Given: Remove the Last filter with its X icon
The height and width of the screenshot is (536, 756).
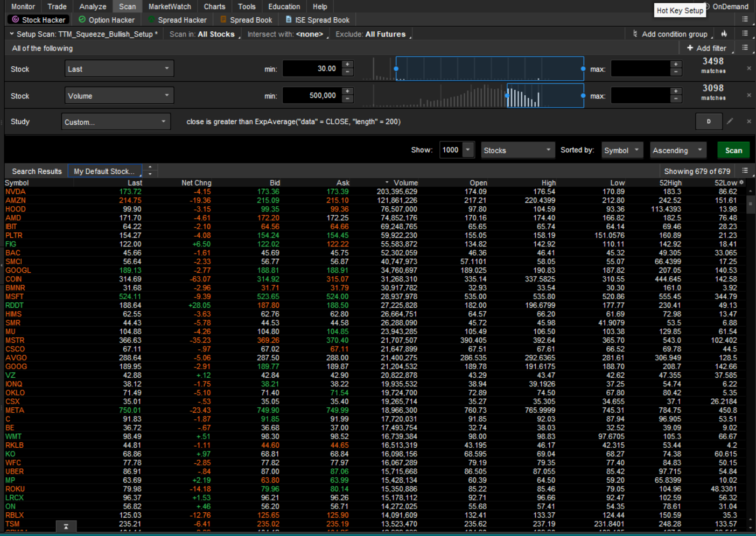Looking at the screenshot, I should point(748,68).
